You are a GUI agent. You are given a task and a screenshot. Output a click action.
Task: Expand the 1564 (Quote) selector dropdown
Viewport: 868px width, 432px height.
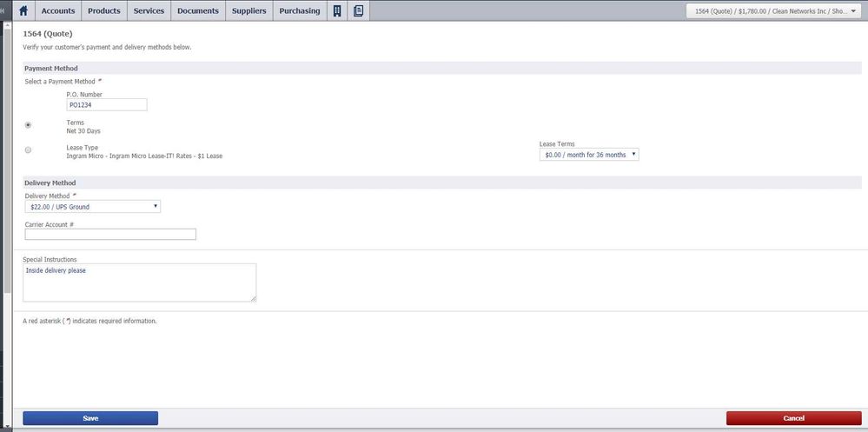click(x=773, y=11)
